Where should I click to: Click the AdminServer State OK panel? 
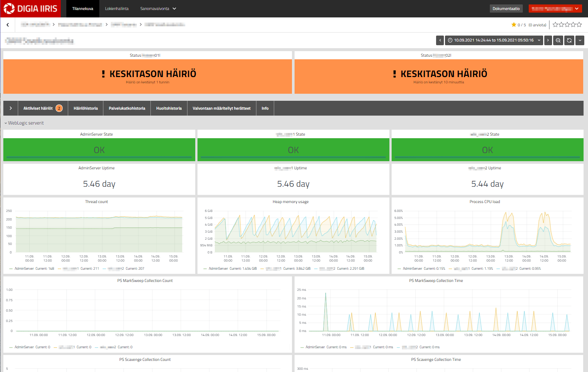point(99,150)
